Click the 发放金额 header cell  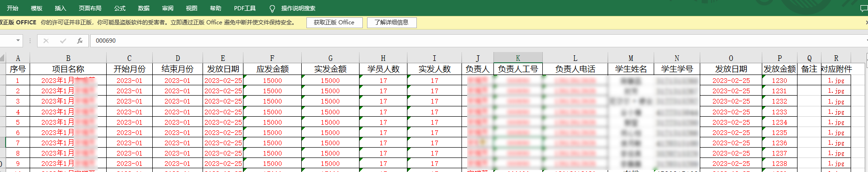coord(780,69)
